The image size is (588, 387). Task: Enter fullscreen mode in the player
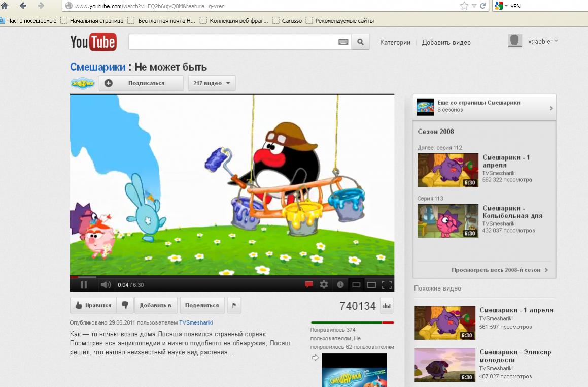pos(387,285)
